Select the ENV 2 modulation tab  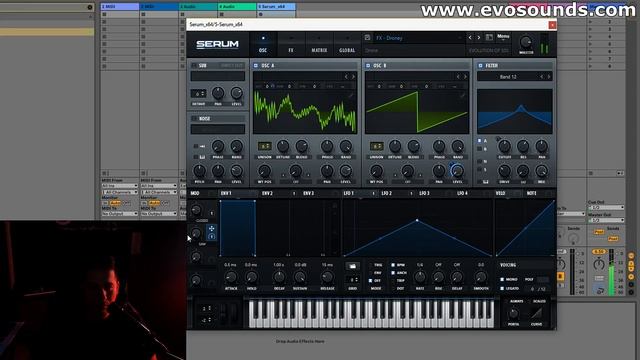click(x=267, y=193)
